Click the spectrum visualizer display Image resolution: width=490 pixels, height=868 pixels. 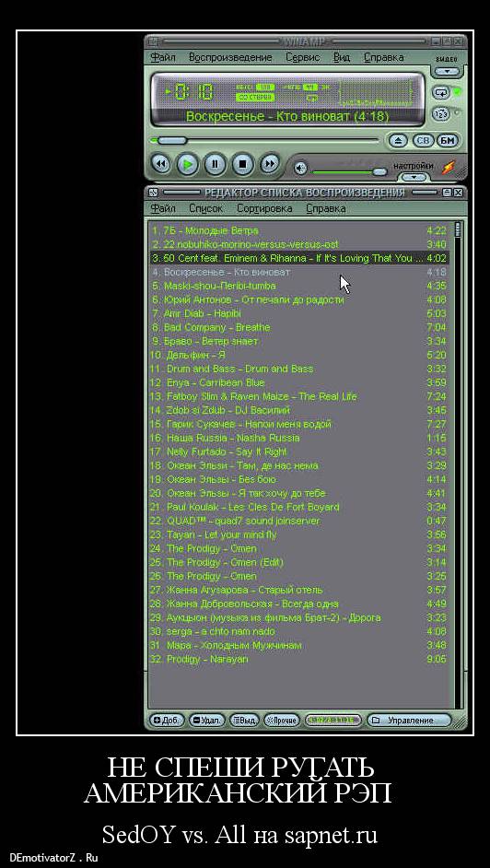click(376, 93)
